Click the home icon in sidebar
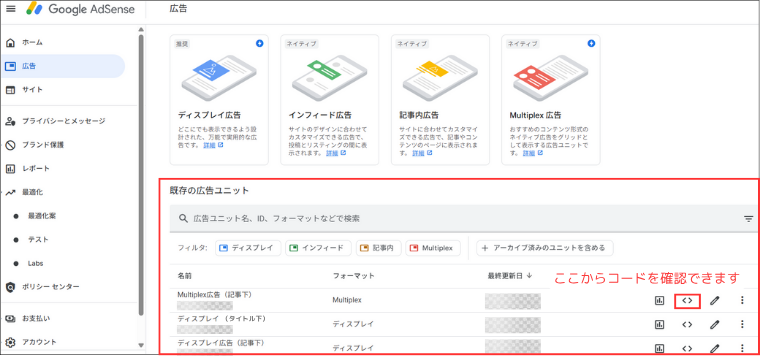 click(10, 43)
